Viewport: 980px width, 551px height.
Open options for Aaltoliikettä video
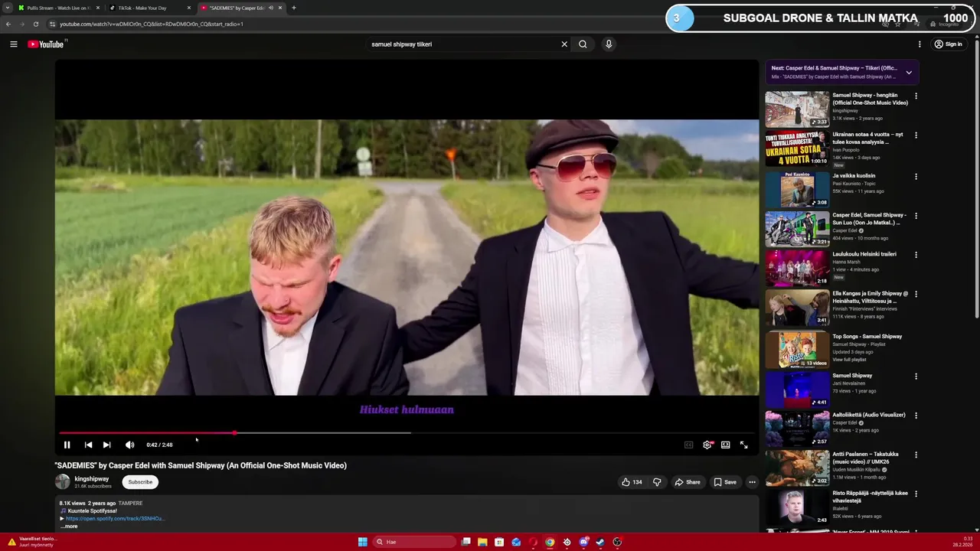[x=916, y=416]
